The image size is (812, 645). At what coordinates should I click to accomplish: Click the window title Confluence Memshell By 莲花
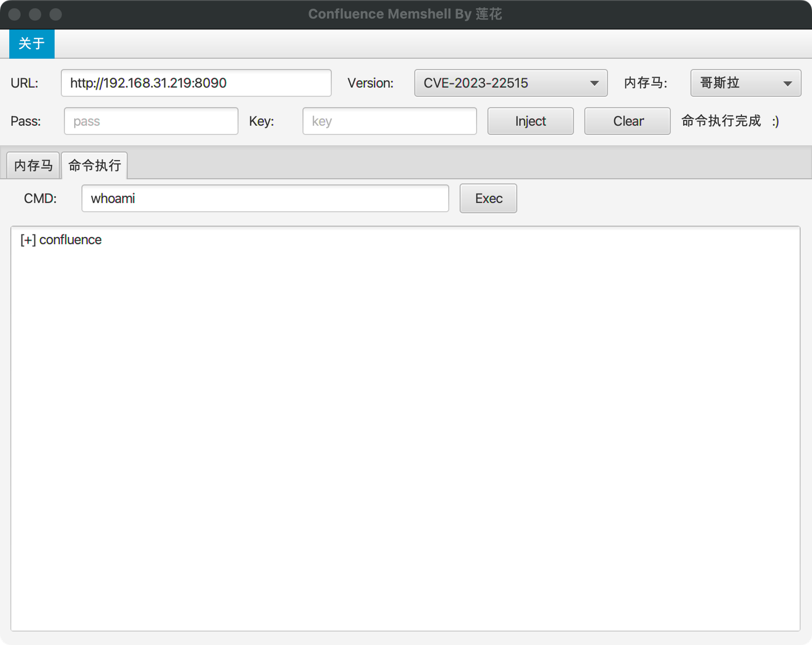(x=405, y=14)
